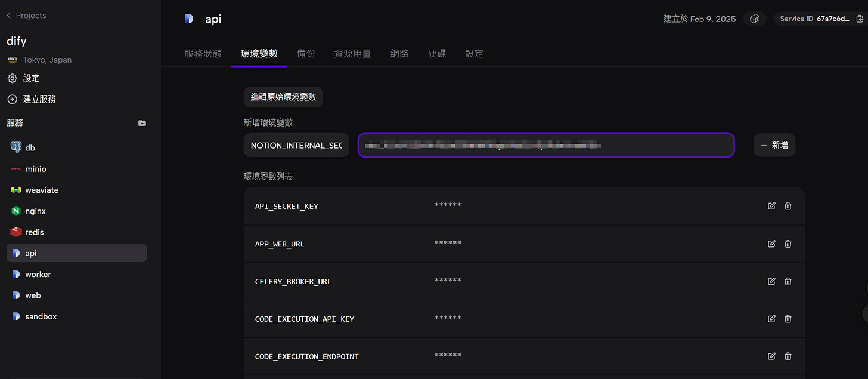
Task: Open project settings 設定 in sidebar
Action: click(24, 78)
